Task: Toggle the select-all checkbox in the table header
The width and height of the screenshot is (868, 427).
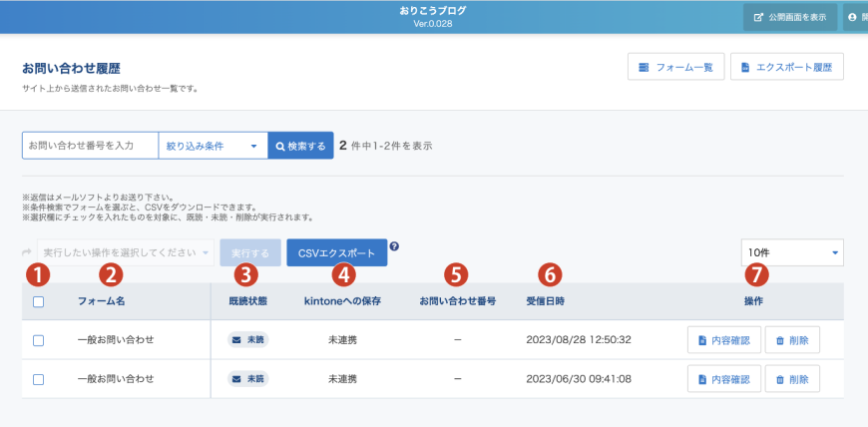Action: (x=38, y=301)
